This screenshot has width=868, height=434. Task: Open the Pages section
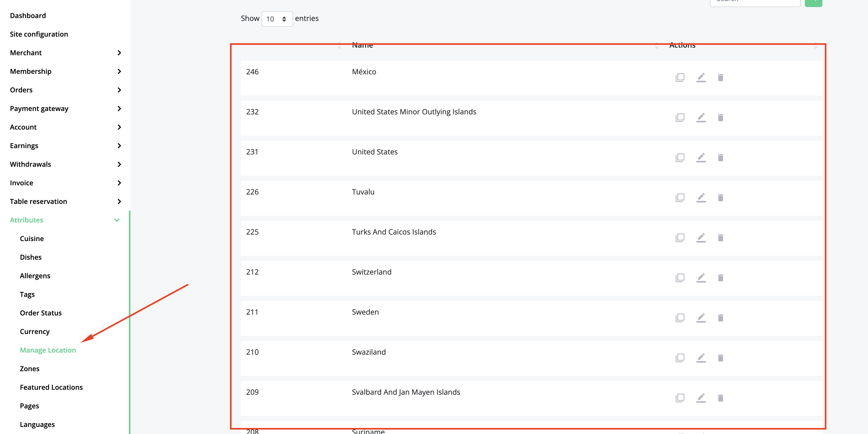tap(29, 406)
